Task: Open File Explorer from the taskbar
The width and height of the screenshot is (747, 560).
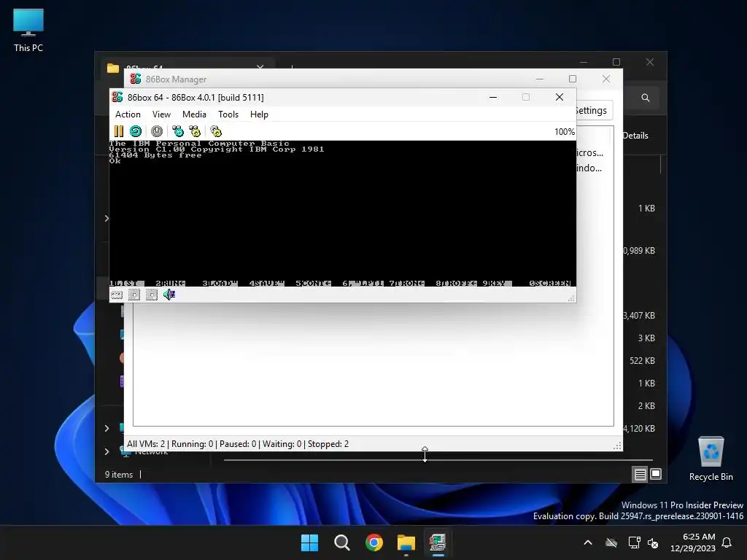Action: 406,542
